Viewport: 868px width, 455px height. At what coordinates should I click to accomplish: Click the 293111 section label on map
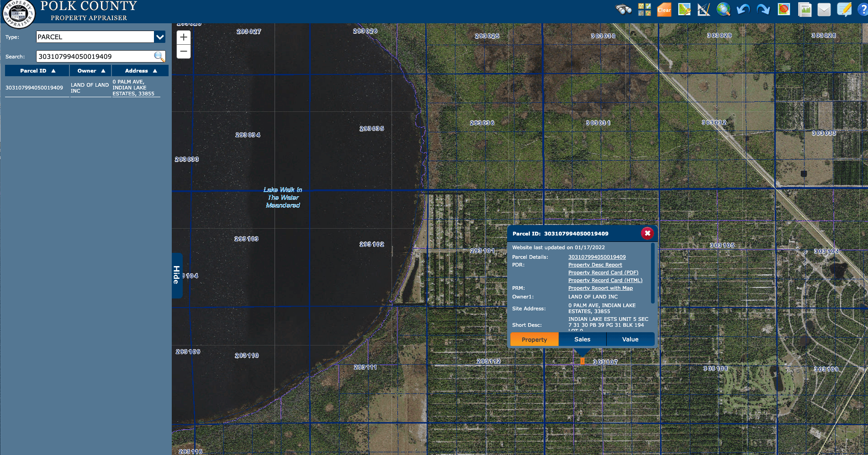pyautogui.click(x=365, y=367)
